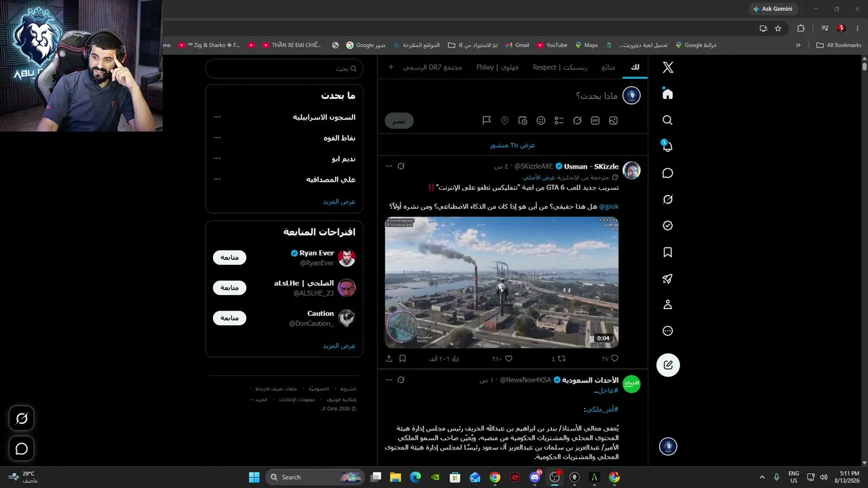Open Chrome Extensions puzzle icon
The width and height of the screenshot is (868, 488).
[x=801, y=28]
